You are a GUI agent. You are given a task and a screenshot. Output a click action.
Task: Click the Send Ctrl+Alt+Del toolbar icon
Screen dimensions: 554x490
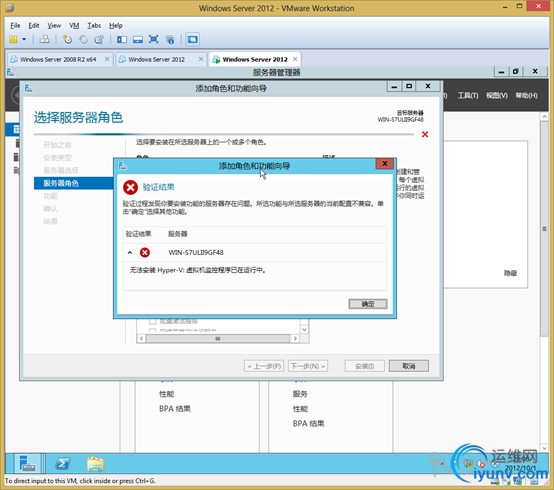coord(45,39)
